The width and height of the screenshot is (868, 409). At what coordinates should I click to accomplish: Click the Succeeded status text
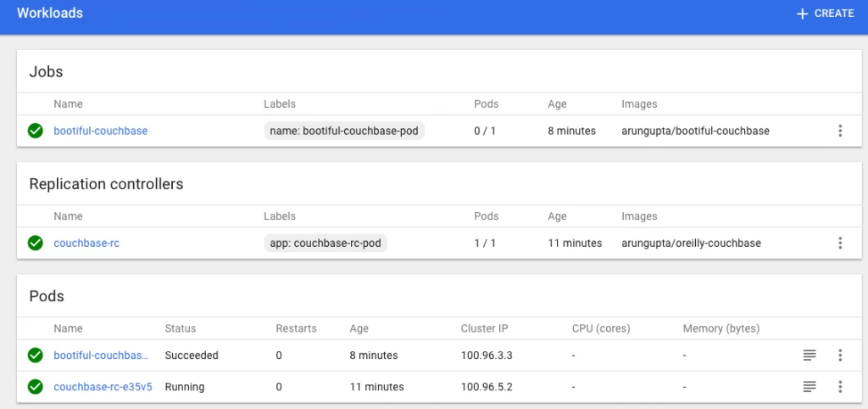point(192,356)
